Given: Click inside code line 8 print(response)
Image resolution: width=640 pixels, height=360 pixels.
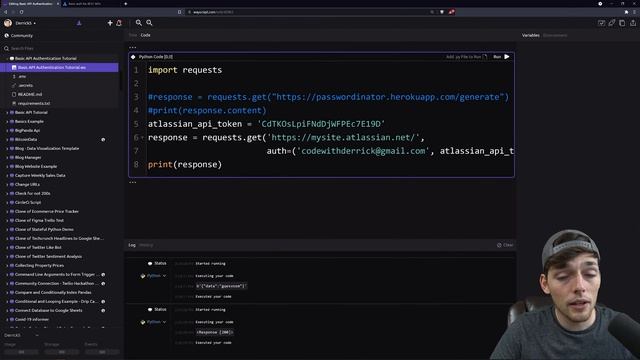Looking at the screenshot, I should (x=185, y=164).
